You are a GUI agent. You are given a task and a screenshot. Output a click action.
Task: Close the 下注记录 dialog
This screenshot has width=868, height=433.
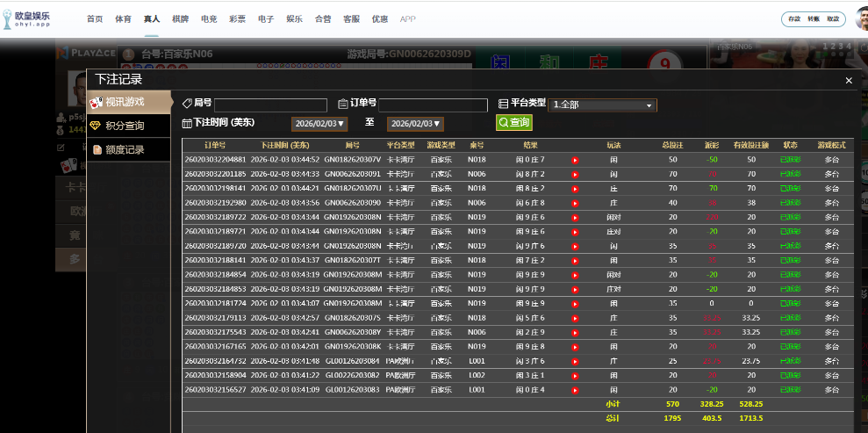point(849,80)
